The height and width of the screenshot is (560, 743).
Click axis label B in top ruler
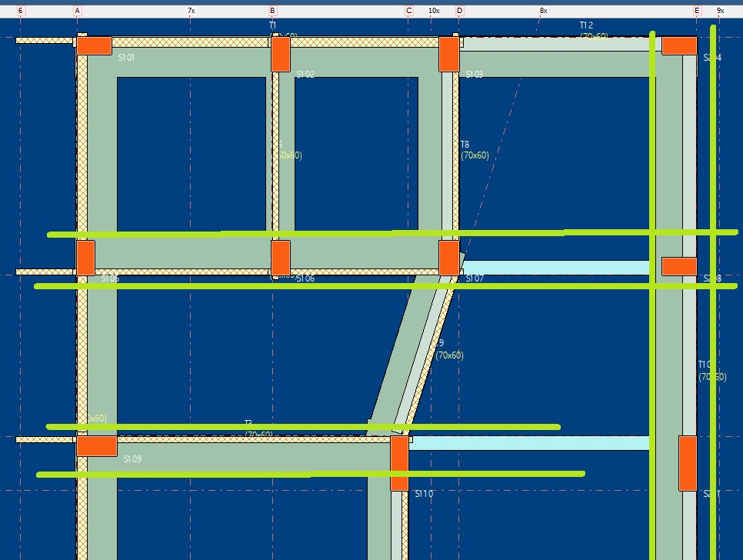click(272, 11)
